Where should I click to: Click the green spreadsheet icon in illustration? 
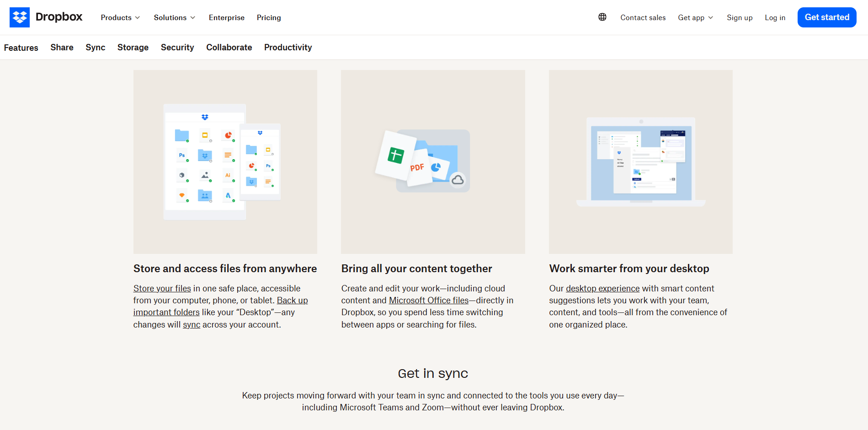[396, 156]
